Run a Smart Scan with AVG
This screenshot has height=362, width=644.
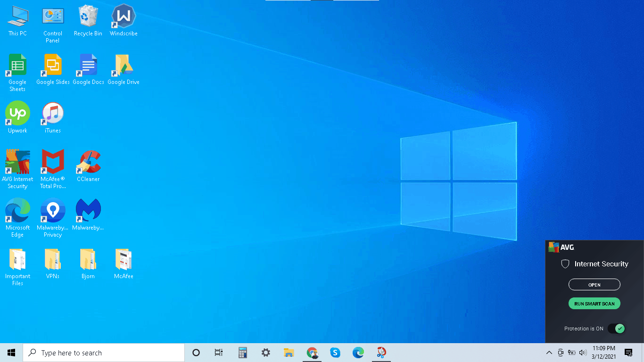[x=594, y=303]
